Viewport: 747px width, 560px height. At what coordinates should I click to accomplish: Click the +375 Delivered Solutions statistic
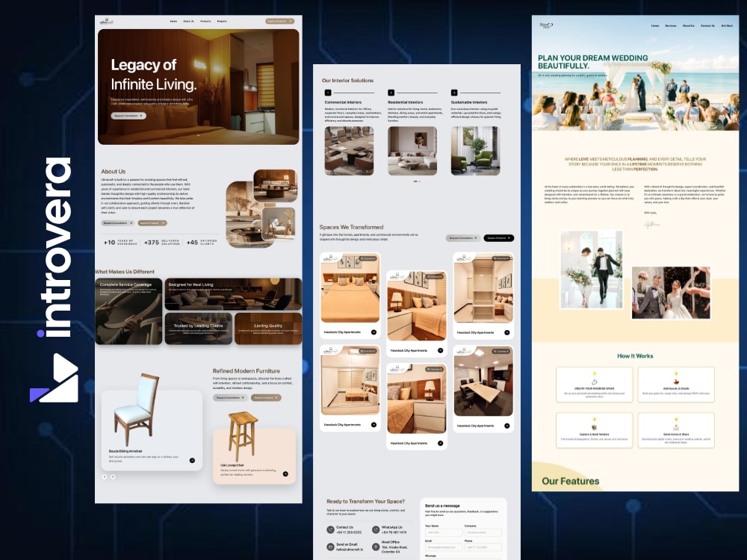161,243
